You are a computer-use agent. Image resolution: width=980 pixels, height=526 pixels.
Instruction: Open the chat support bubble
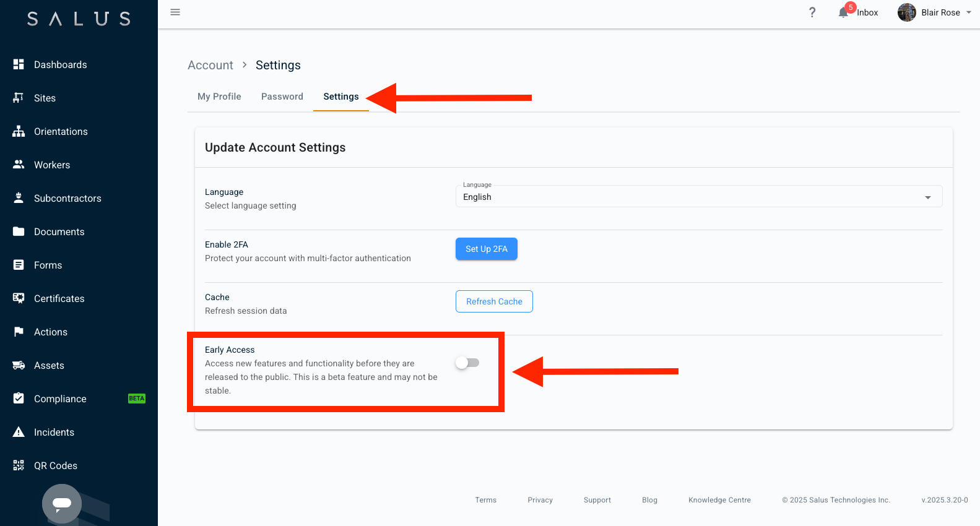click(x=62, y=503)
